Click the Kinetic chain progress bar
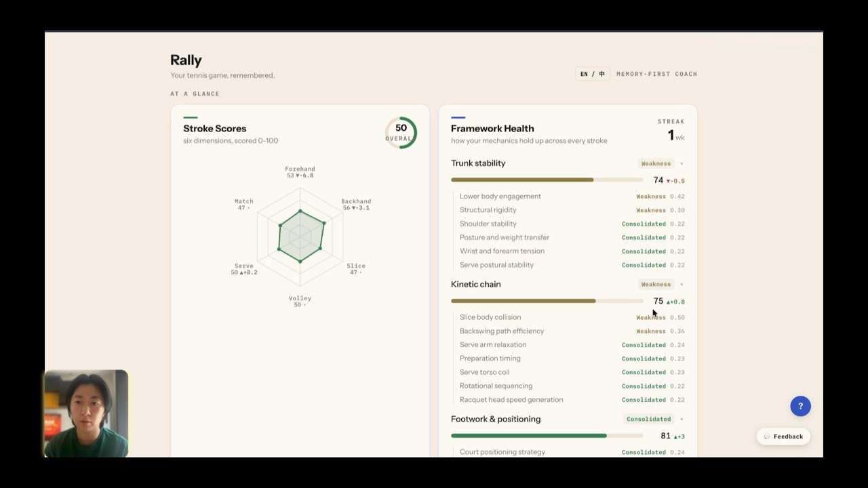 point(547,301)
